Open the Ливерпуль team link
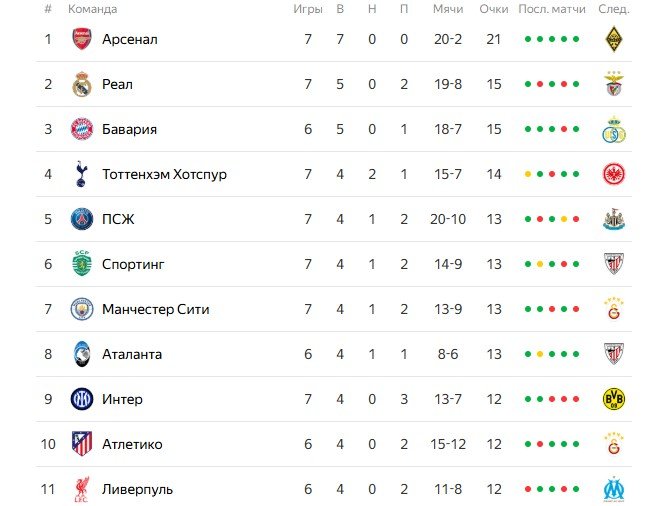This screenshot has width=650, height=506. coord(137,489)
